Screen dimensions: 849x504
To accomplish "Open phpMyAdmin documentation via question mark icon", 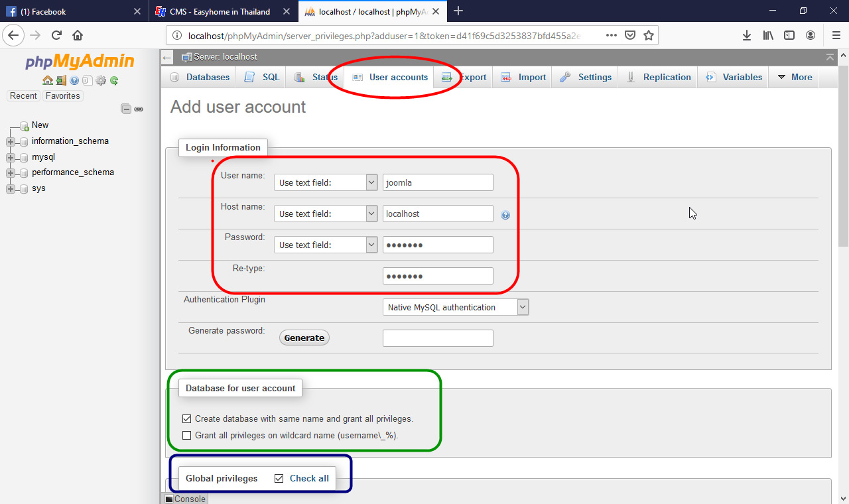I will (x=74, y=80).
